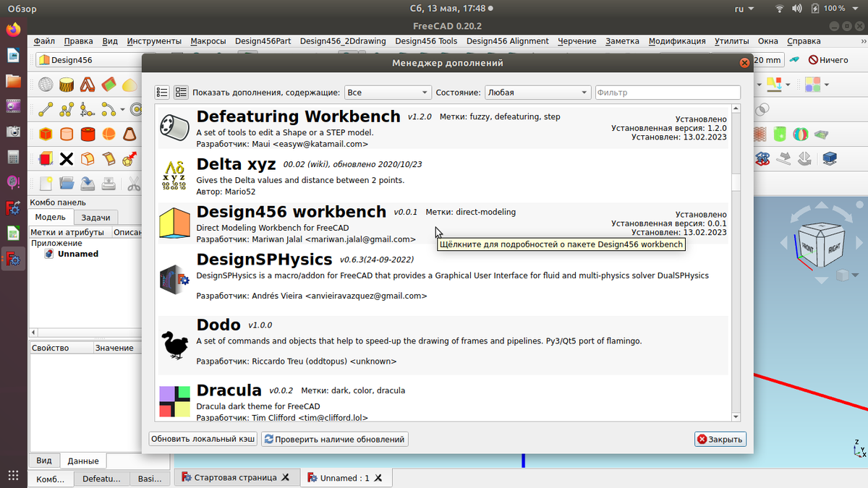Click the wireframe sphere icon in Design456 toolbar
The height and width of the screenshot is (488, 868).
click(x=46, y=85)
